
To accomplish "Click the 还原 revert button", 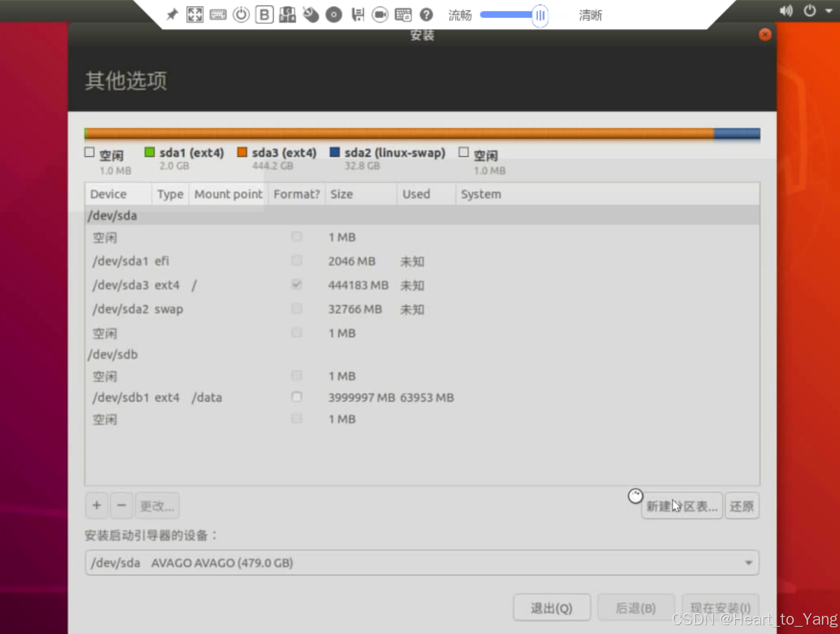I will coord(741,506).
